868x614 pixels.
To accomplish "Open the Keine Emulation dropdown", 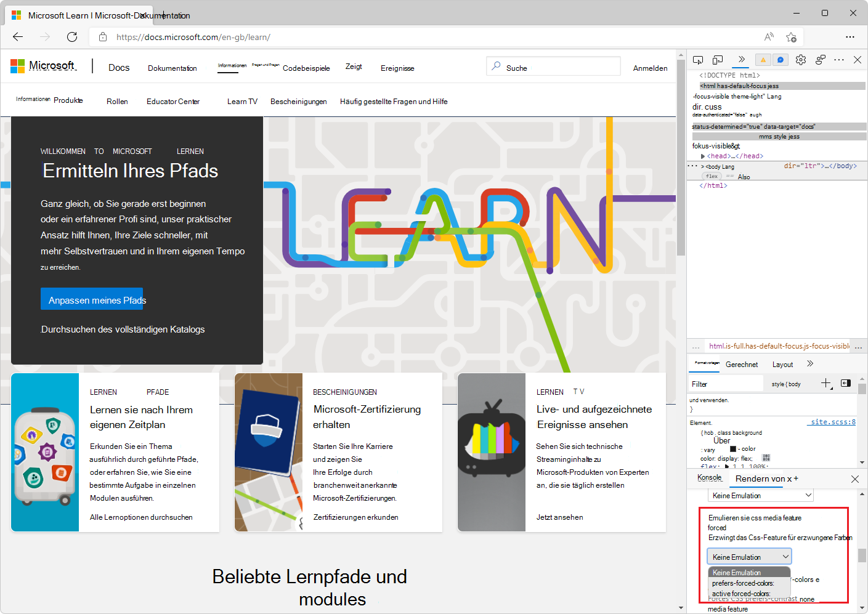I will pyautogui.click(x=749, y=556).
